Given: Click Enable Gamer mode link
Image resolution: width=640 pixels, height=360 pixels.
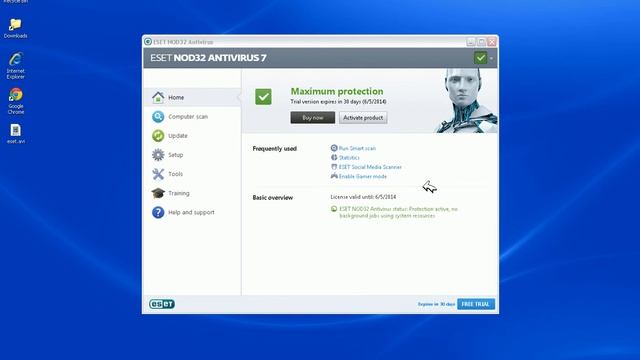Looking at the screenshot, I should (363, 177).
